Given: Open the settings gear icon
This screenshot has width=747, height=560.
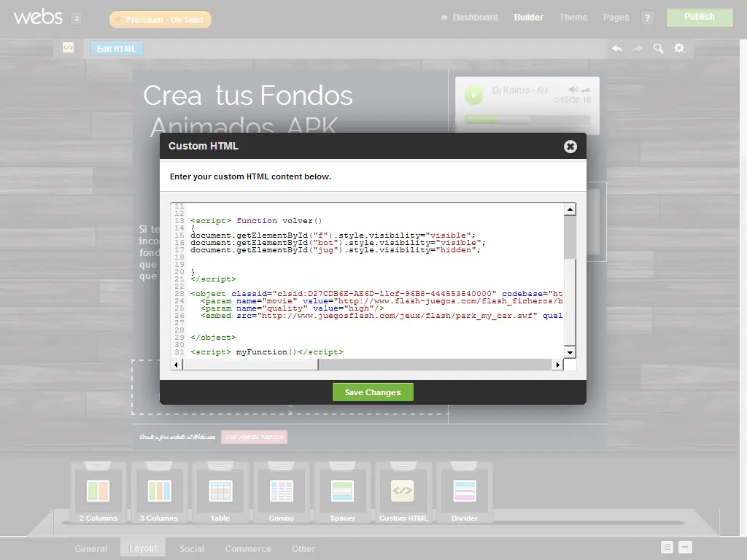Looking at the screenshot, I should tap(679, 48).
